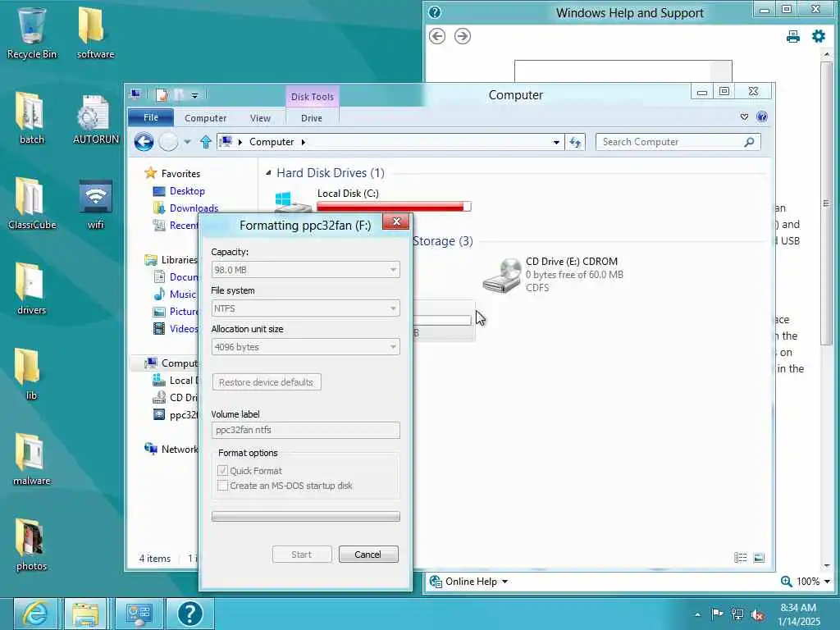
Task: Open the recent locations dropdown arrow
Action: [x=187, y=142]
